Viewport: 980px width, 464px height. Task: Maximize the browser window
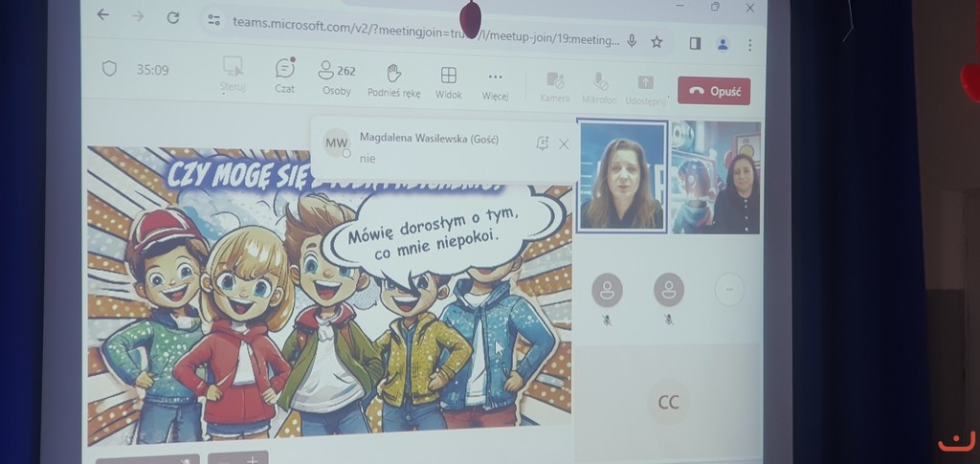click(x=715, y=7)
